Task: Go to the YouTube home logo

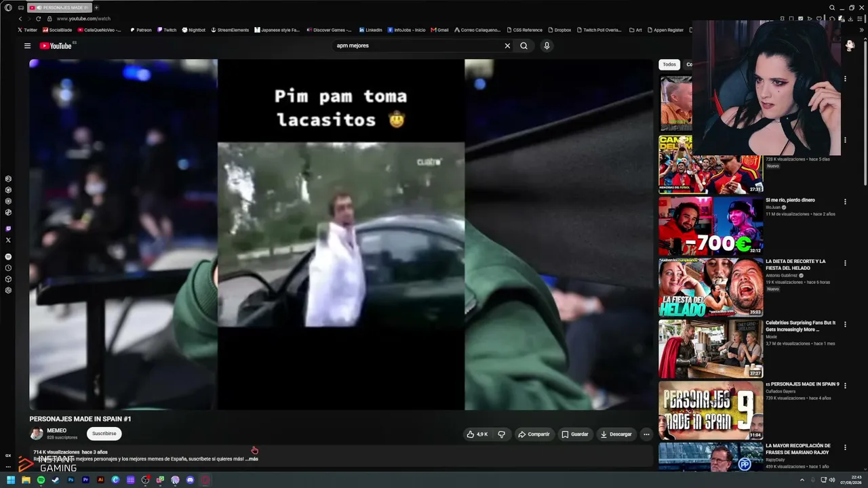Action: point(56,46)
